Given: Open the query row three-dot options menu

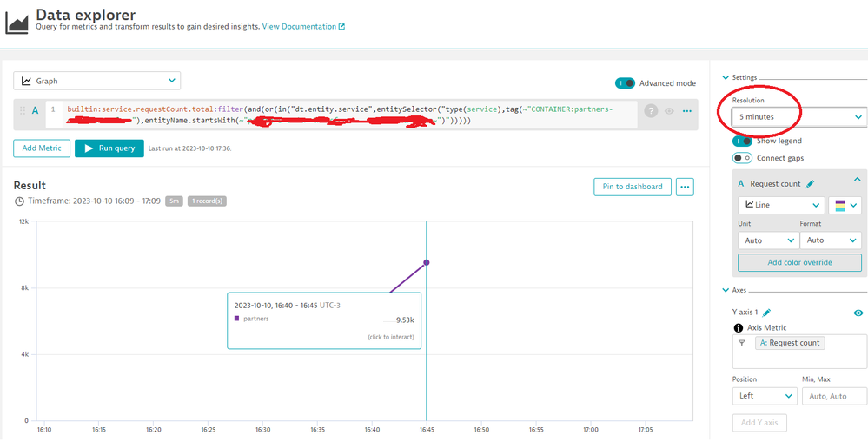Looking at the screenshot, I should pos(686,111).
